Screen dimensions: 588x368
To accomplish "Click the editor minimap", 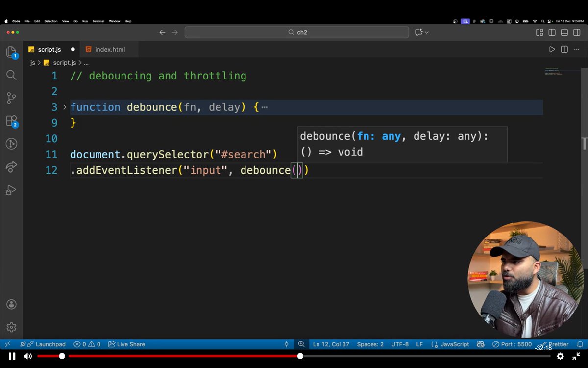I will click(563, 72).
